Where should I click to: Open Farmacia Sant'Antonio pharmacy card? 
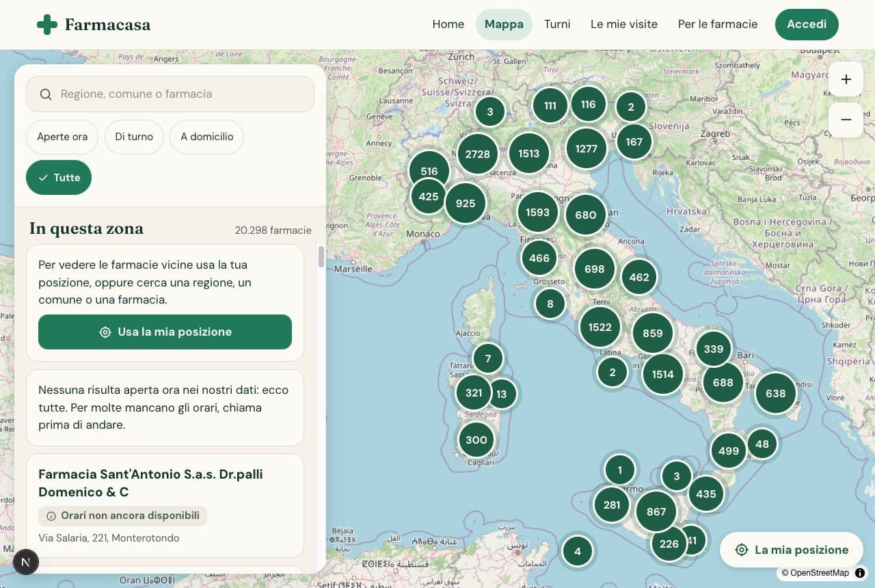pos(165,505)
